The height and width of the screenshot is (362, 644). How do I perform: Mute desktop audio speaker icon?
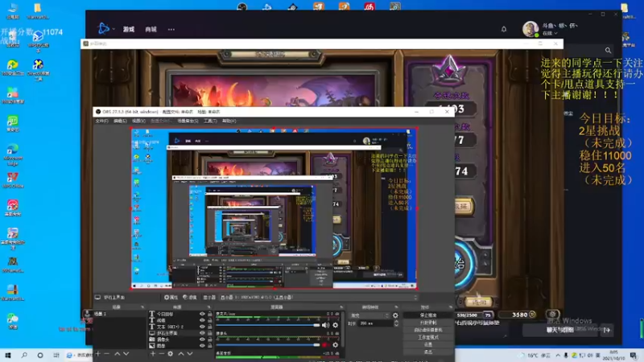click(326, 325)
